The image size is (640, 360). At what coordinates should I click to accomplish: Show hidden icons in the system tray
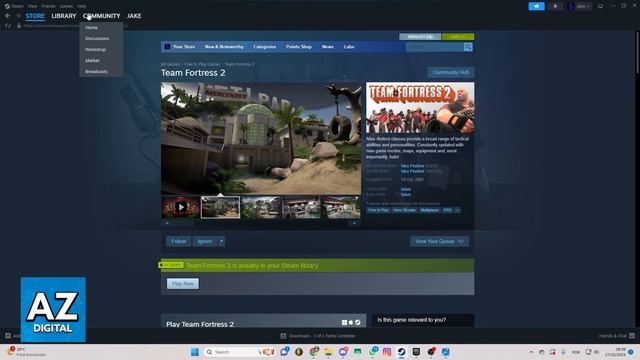(x=531, y=352)
